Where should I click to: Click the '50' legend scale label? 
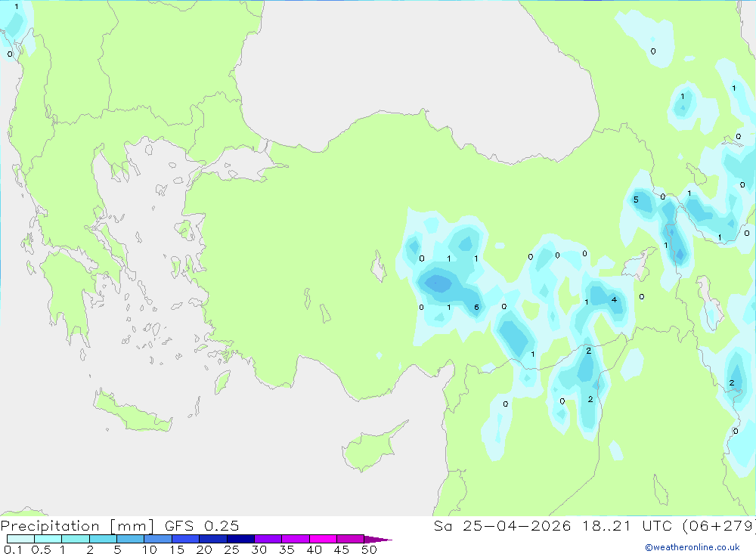[x=369, y=549]
